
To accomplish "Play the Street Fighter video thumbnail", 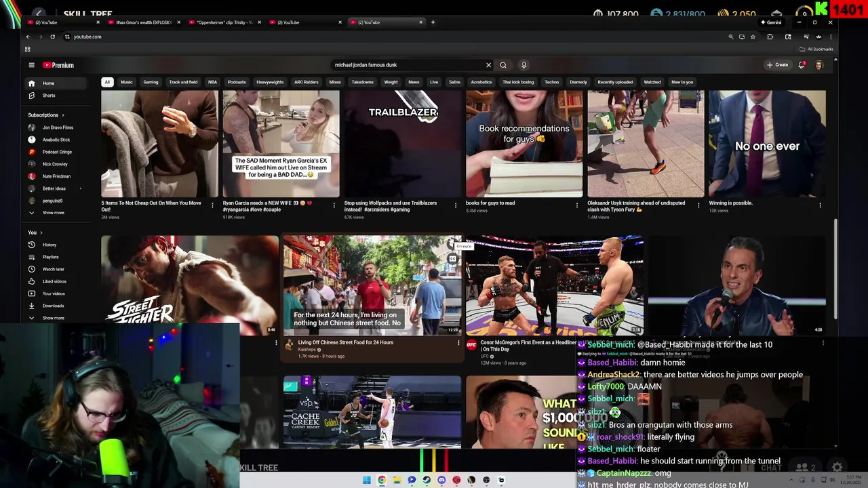I will click(x=190, y=285).
